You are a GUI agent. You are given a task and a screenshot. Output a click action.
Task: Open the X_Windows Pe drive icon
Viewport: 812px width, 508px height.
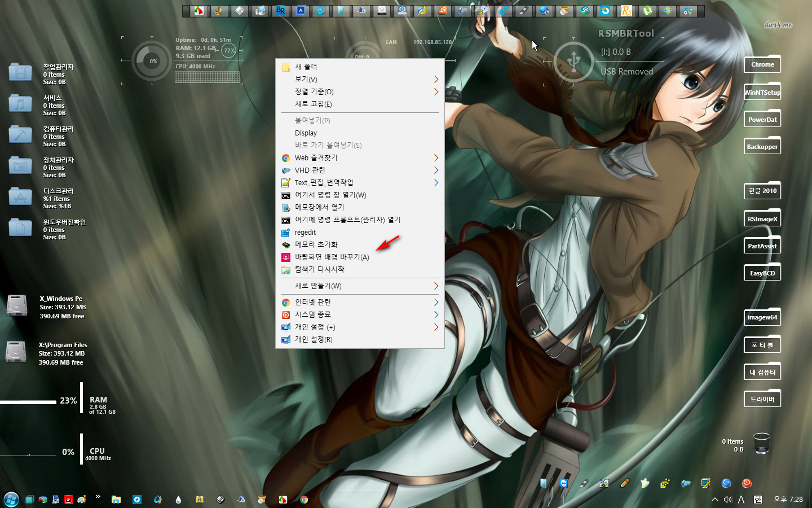(x=17, y=305)
